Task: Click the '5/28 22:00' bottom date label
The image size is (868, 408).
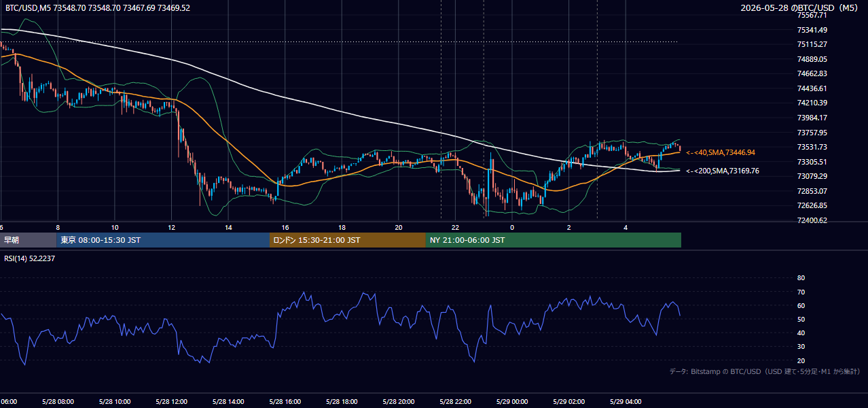Action: 455,402
